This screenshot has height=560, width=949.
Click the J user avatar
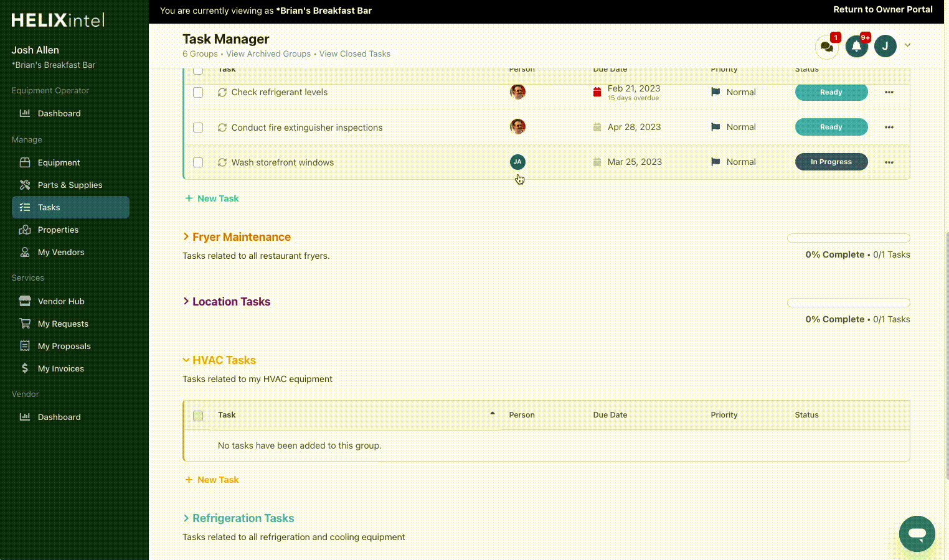click(x=885, y=46)
